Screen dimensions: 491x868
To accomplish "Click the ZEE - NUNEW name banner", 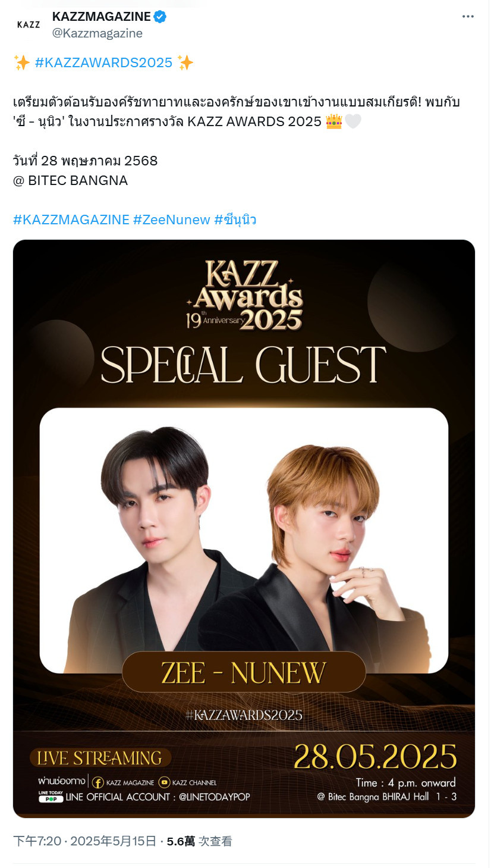I will point(244,672).
